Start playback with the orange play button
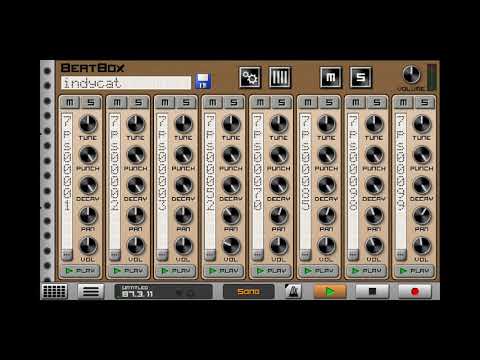480x360 pixels. point(330,292)
